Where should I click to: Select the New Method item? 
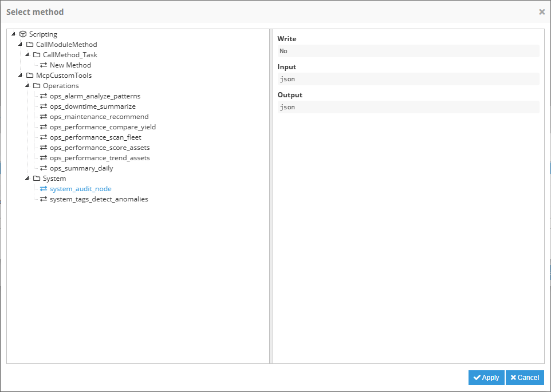(x=70, y=65)
